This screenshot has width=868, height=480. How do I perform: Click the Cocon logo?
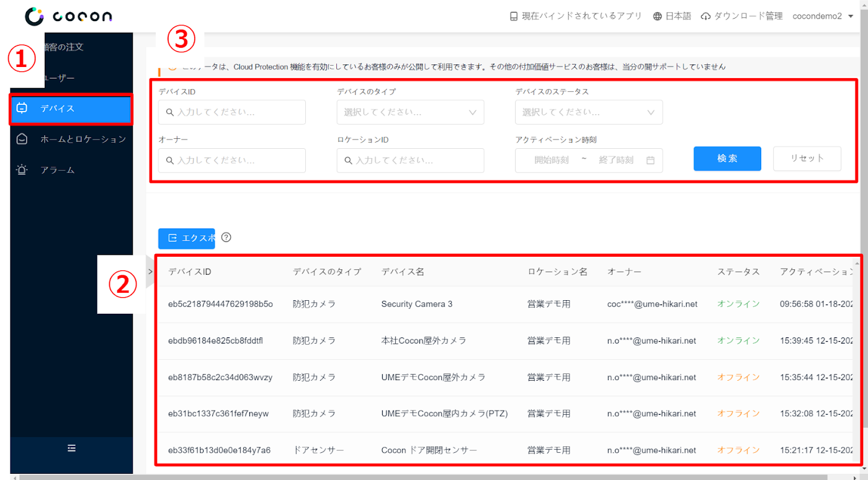click(68, 17)
